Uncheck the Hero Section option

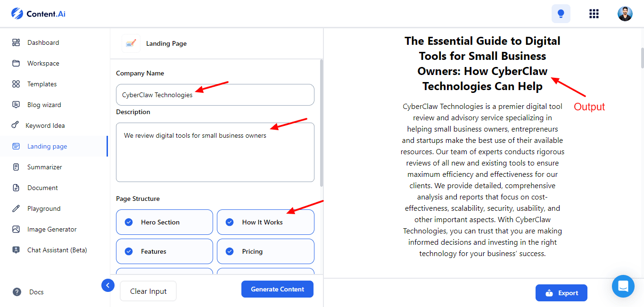coord(129,222)
